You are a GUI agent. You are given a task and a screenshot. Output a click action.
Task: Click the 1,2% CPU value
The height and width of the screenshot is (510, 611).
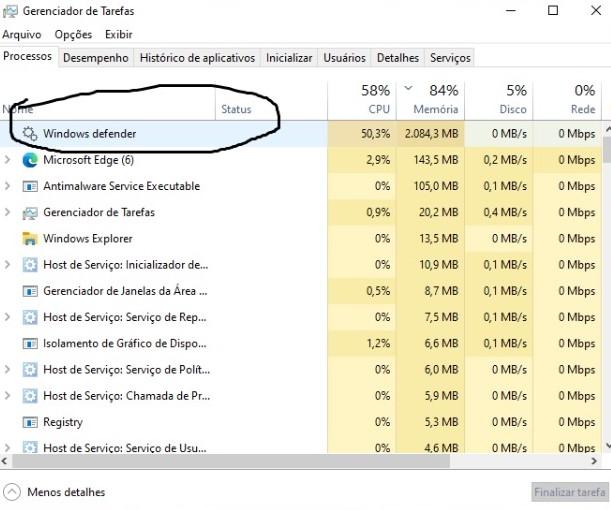[x=378, y=343]
